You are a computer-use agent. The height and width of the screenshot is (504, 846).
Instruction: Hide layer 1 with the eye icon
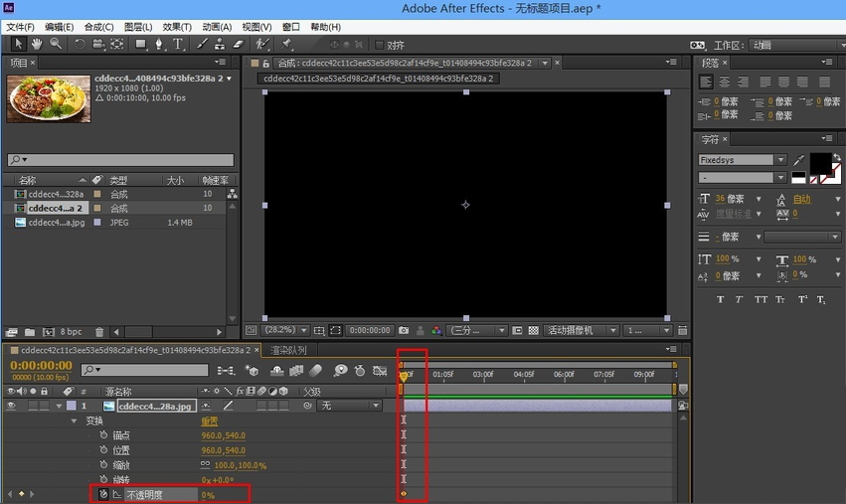(11, 406)
